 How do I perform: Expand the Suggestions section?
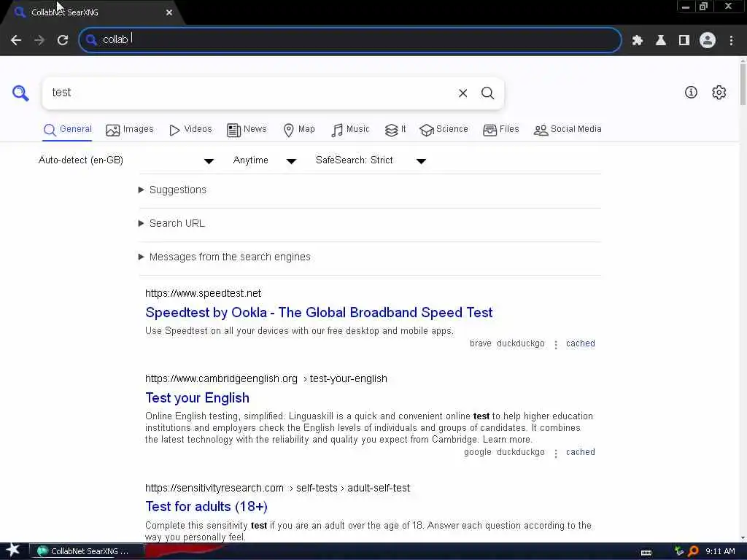point(172,190)
